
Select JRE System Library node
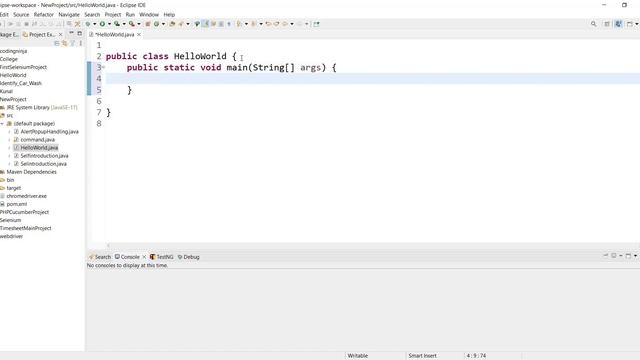point(42,107)
